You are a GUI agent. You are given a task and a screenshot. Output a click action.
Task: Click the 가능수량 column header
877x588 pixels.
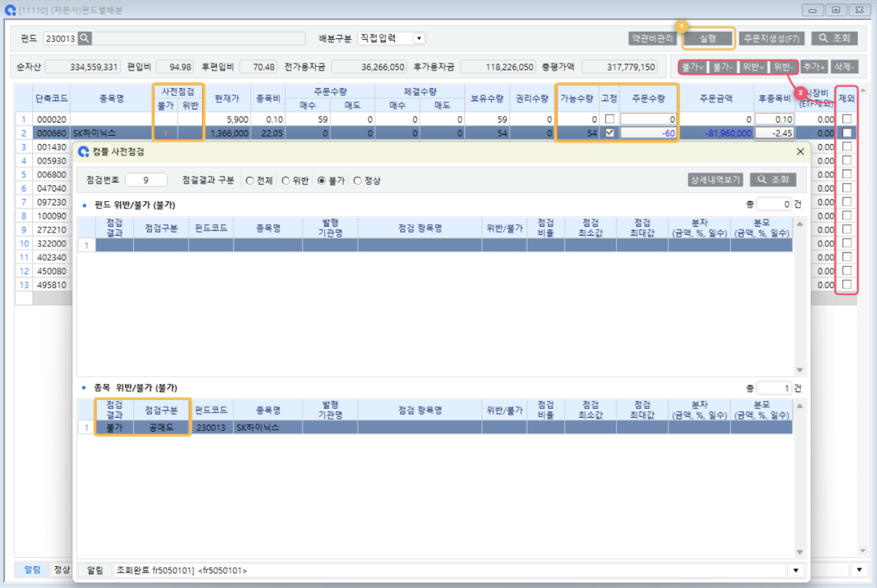tap(577, 98)
